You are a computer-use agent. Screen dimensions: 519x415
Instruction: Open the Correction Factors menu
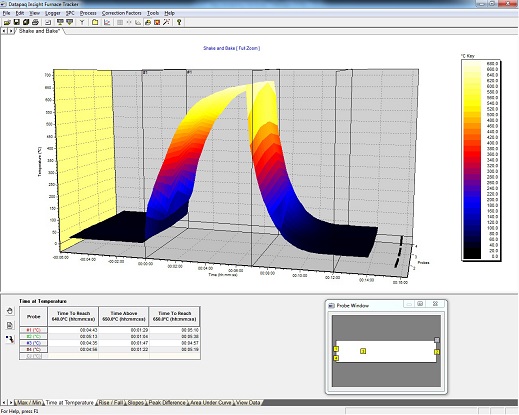[122, 13]
